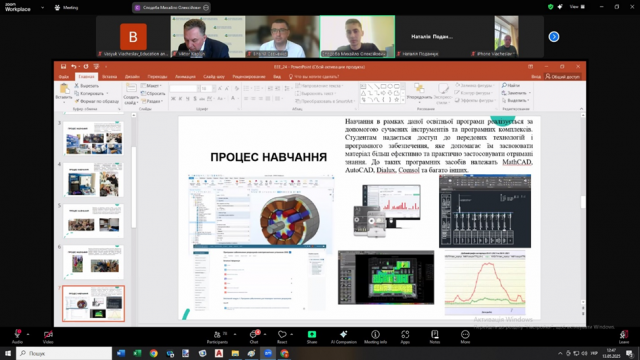The image size is (640, 360).
Task: Open the Notes tool
Action: pos(435,337)
